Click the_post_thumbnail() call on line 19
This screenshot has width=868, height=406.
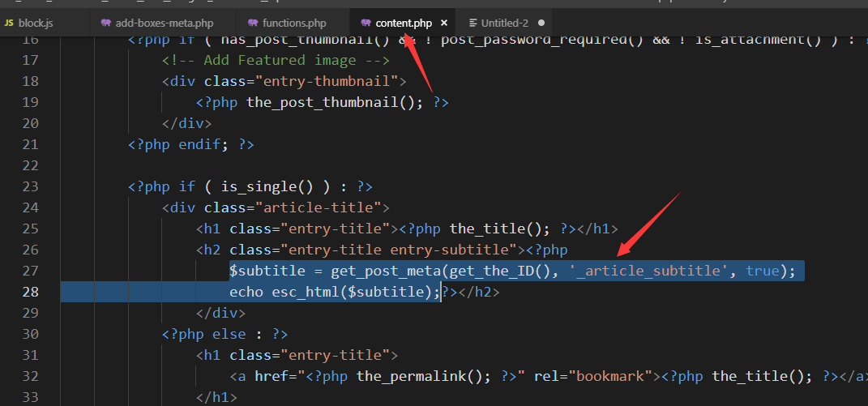(x=334, y=102)
